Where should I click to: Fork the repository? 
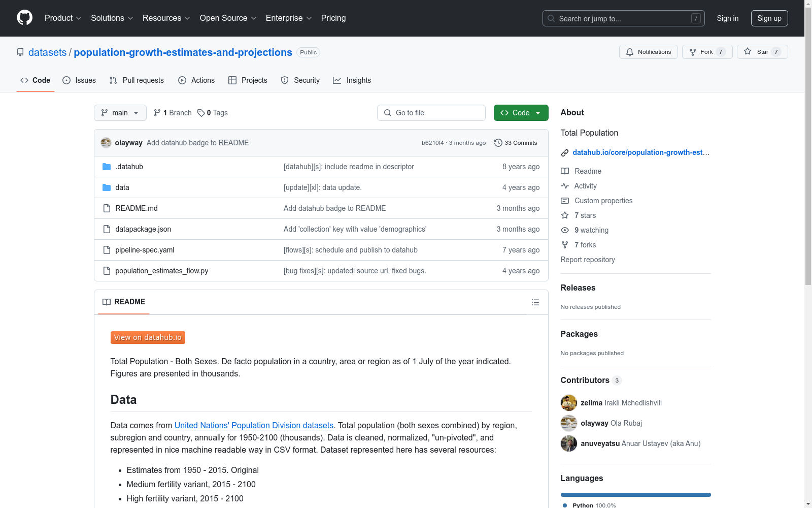[707, 52]
